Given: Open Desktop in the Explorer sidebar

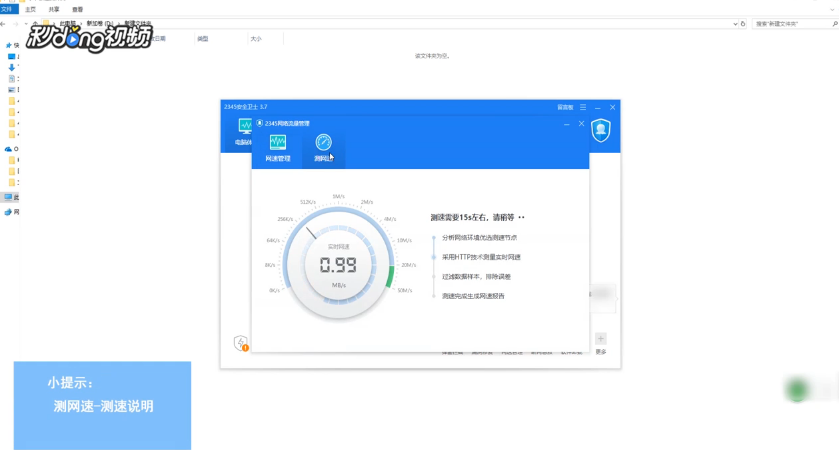Looking at the screenshot, I should coord(11,57).
